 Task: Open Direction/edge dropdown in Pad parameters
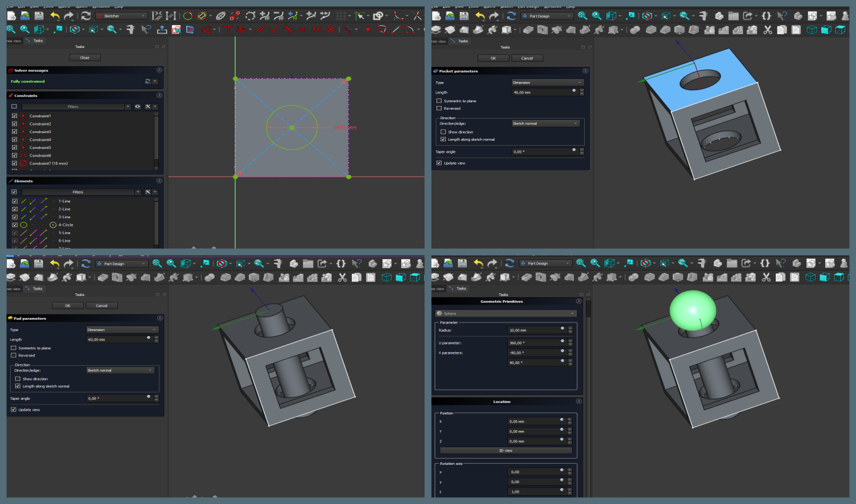point(120,370)
